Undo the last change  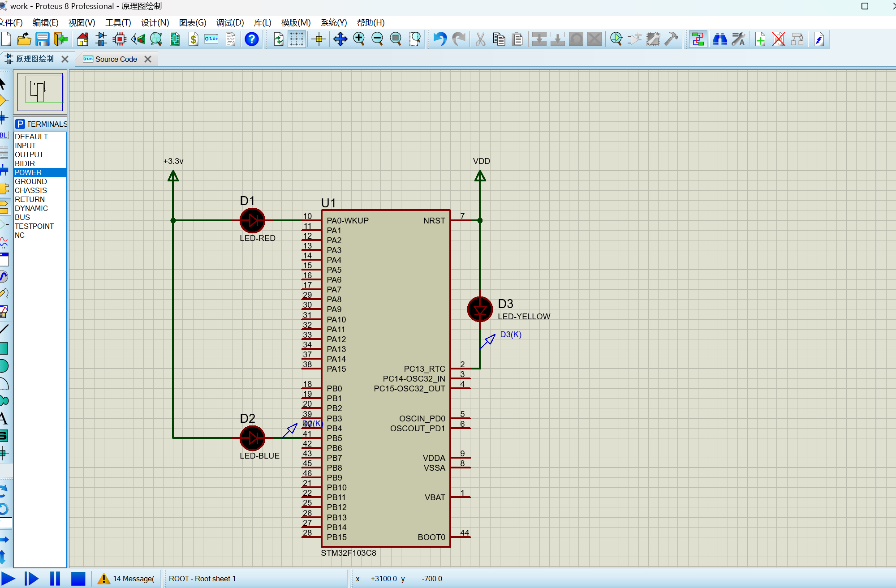tap(440, 39)
